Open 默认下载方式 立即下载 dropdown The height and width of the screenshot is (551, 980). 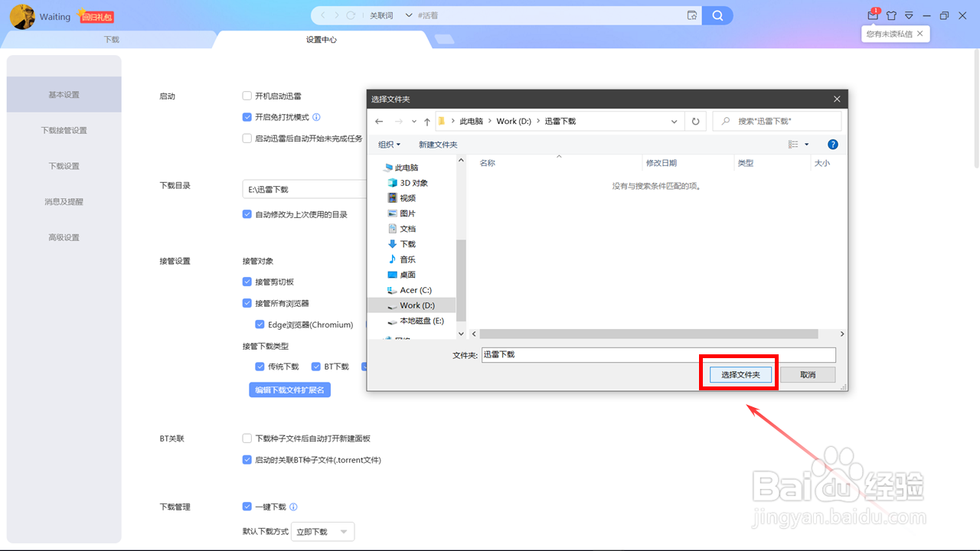coord(323,532)
